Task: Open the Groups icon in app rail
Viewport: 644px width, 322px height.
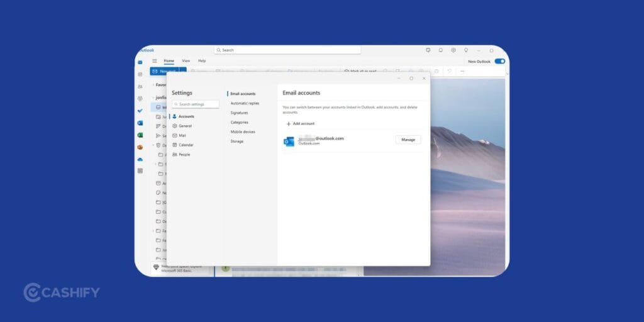Action: pos(140,99)
